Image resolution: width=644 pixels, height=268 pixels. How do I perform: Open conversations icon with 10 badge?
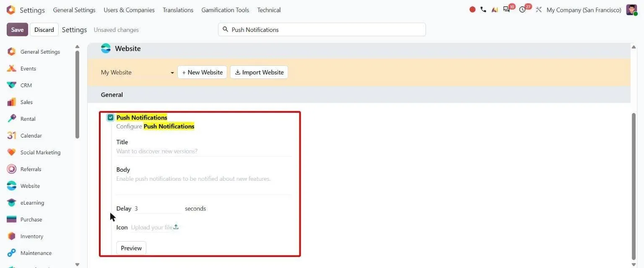506,10
